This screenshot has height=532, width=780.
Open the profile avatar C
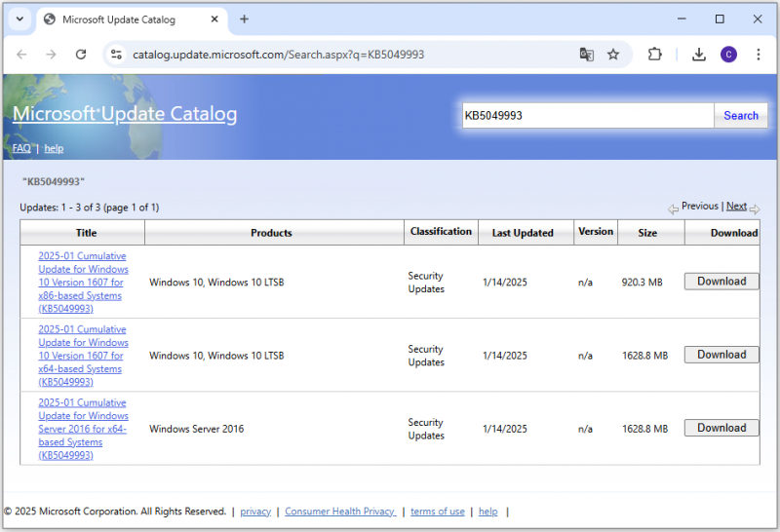click(x=728, y=55)
